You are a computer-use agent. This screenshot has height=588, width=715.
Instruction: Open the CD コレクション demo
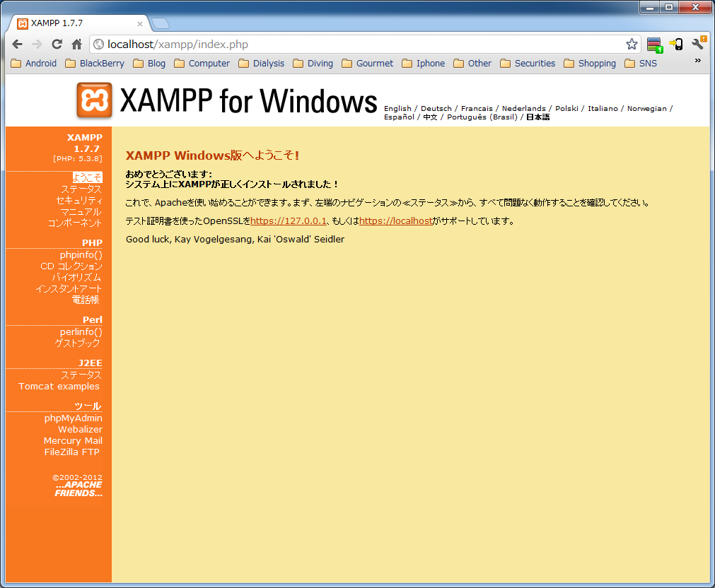[71, 266]
